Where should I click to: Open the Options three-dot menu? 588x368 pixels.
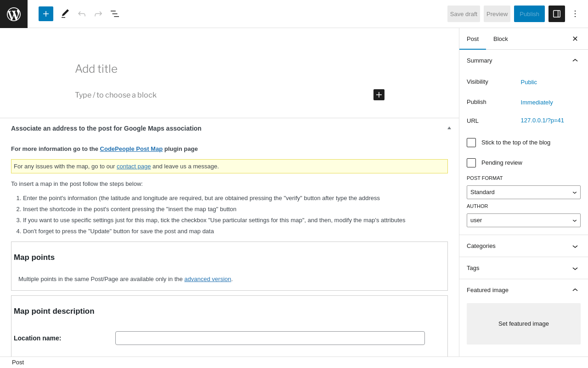pos(575,14)
